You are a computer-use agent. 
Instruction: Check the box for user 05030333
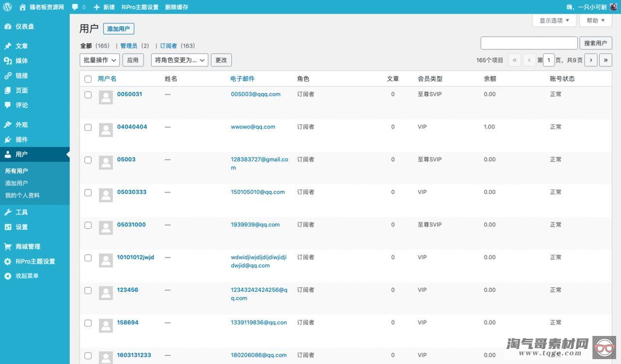point(88,192)
